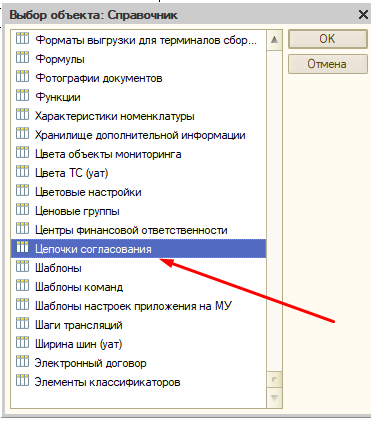Click the scrollbar thumb near bottom
Screen dimensions: 371x423
274,379
